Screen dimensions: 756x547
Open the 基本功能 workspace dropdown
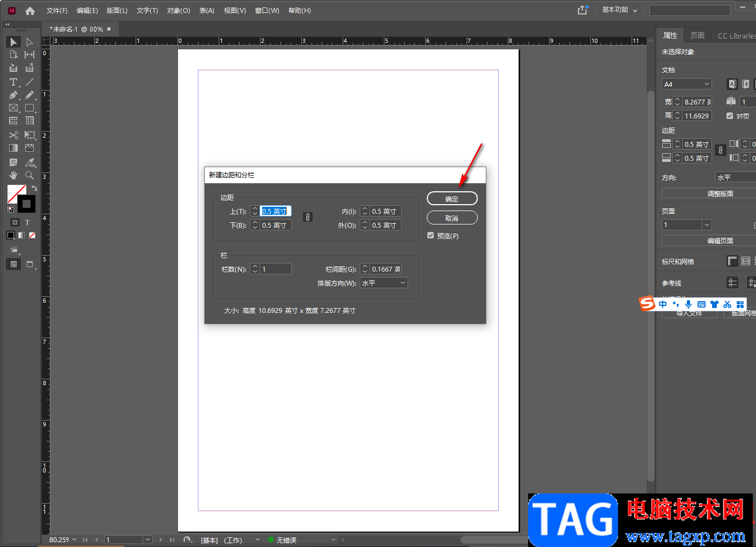(620, 10)
